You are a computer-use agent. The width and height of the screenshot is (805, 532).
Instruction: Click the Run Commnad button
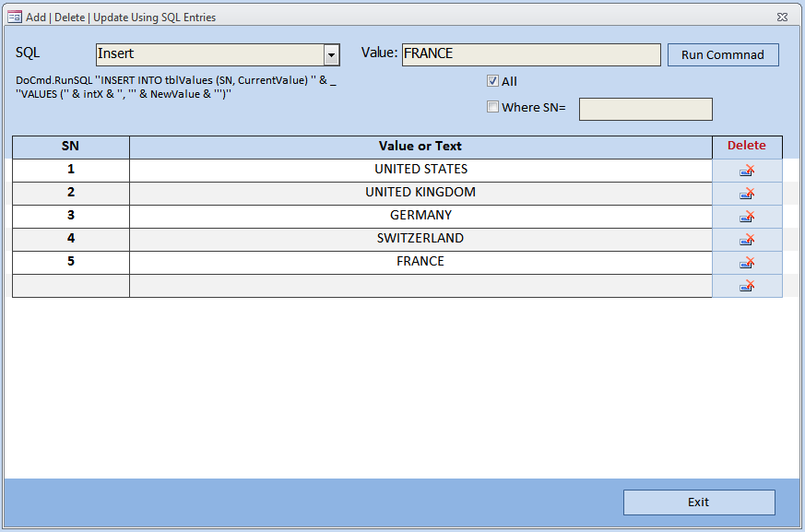coord(723,55)
